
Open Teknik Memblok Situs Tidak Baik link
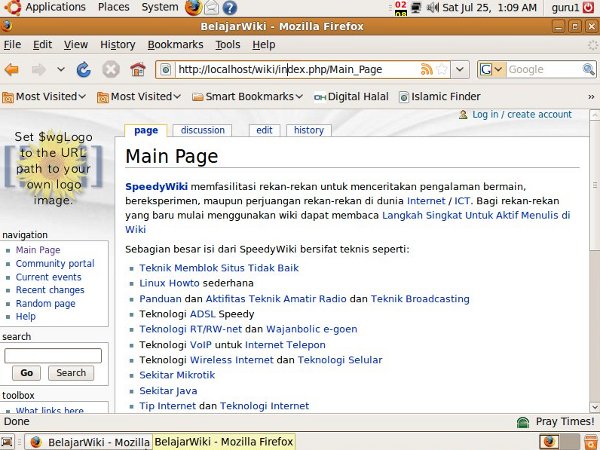219,268
